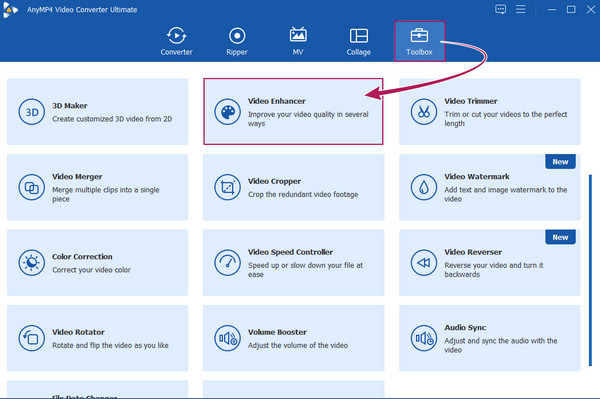Click the Video Speed Controller gauge icon
600x399 pixels.
[228, 263]
